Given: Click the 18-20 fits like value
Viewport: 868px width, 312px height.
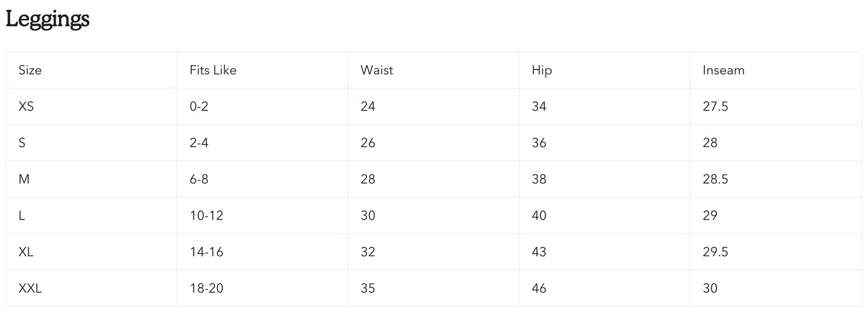Looking at the screenshot, I should tap(206, 288).
